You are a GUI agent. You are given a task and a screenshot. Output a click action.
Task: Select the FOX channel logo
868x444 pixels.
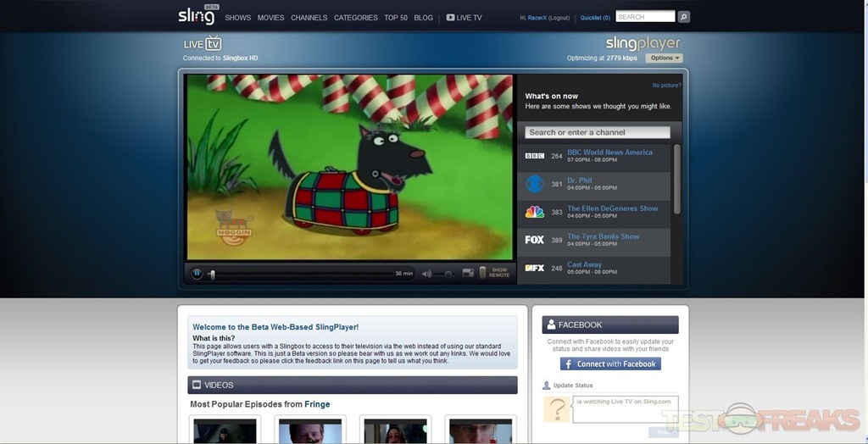tap(534, 240)
